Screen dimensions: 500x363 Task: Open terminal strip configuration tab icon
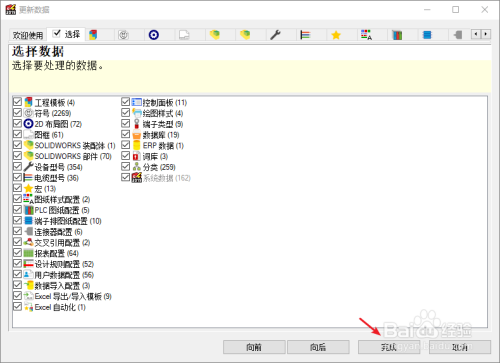(427, 35)
